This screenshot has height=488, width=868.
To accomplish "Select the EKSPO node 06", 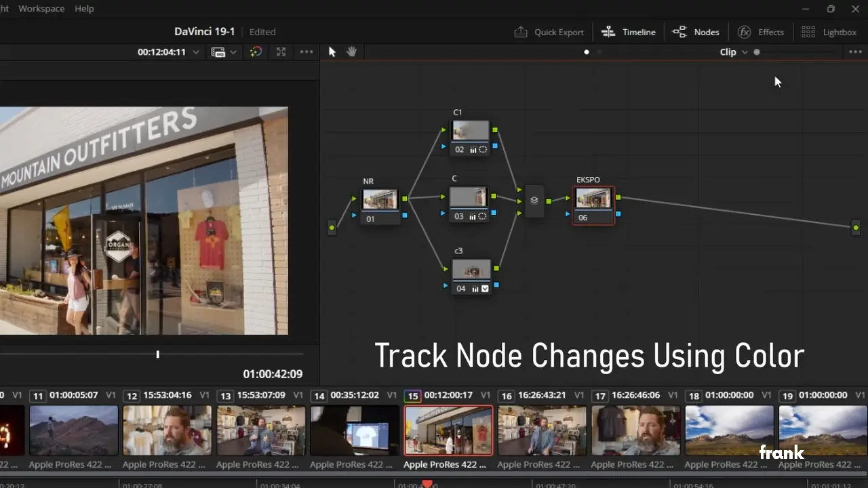I will 593,205.
